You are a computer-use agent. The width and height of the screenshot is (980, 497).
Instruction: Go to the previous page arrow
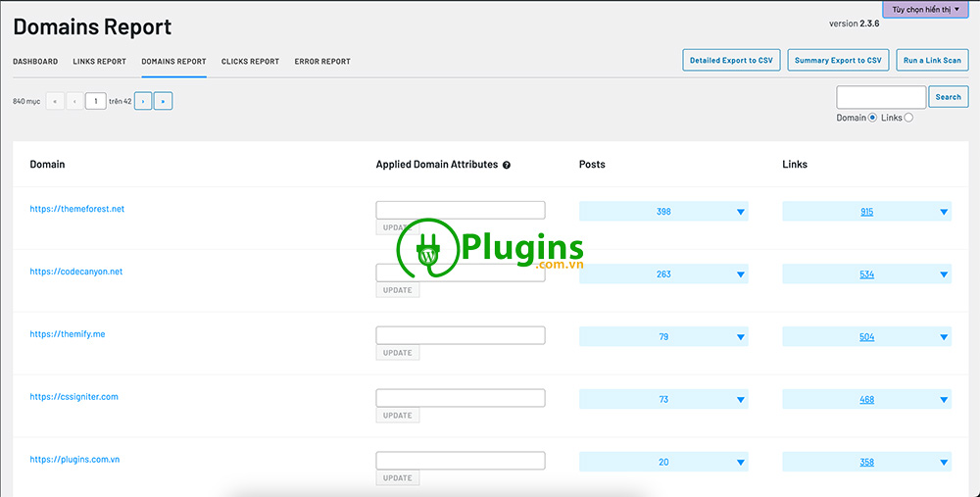(74, 101)
